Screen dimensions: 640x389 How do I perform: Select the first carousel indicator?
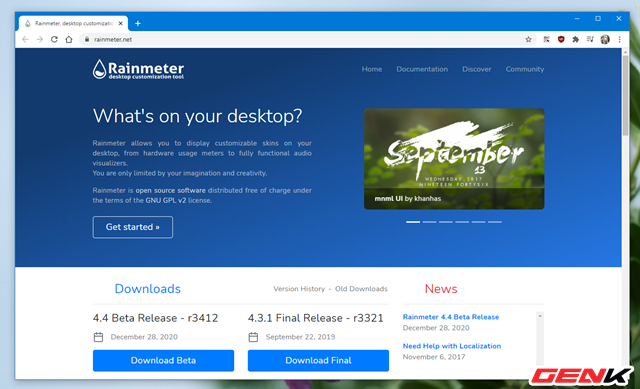coord(413,222)
